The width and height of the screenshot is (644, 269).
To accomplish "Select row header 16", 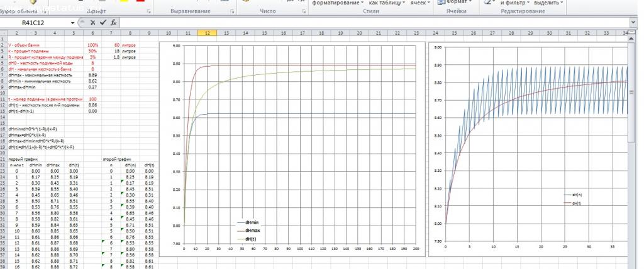I will 3,129.
